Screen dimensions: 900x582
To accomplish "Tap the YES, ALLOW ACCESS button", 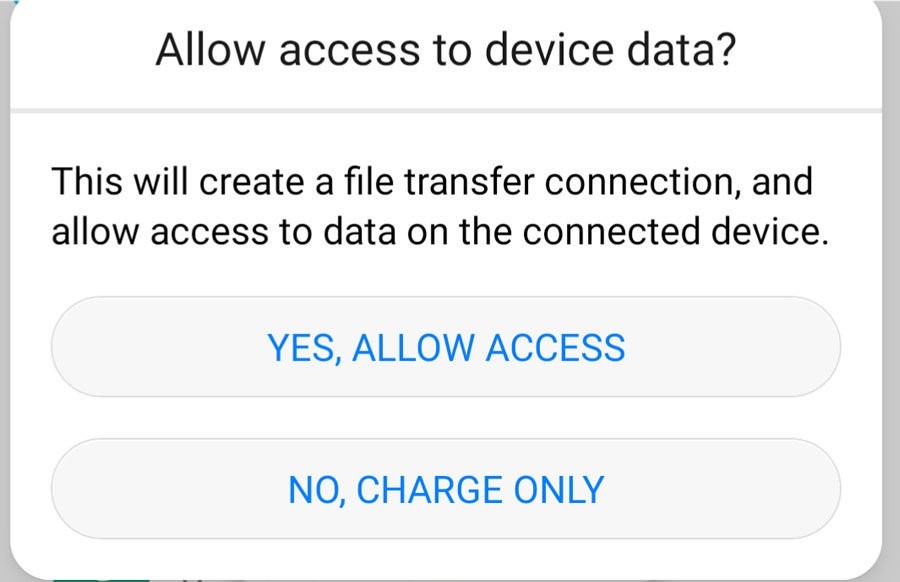I will click(x=446, y=347).
